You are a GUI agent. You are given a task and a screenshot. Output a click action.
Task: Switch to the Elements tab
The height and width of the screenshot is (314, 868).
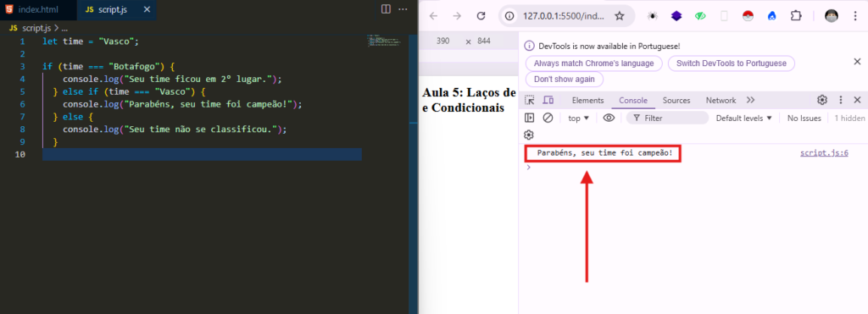tap(588, 100)
